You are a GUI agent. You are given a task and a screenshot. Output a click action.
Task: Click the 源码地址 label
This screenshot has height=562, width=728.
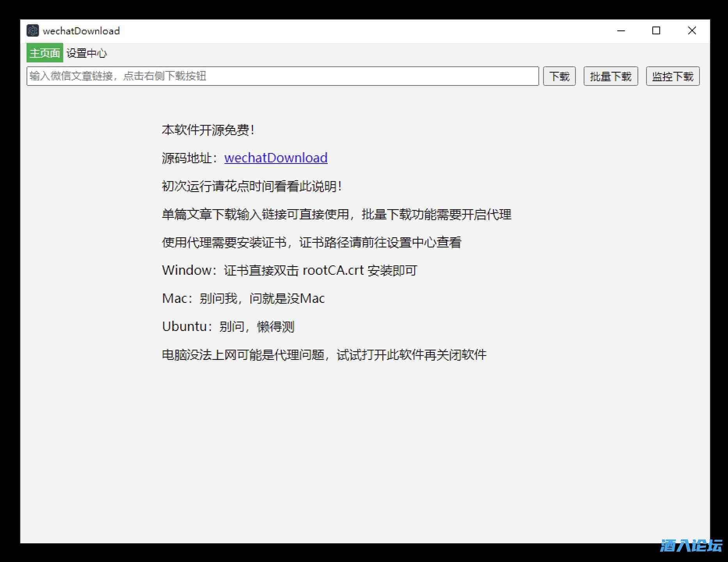[x=191, y=158]
